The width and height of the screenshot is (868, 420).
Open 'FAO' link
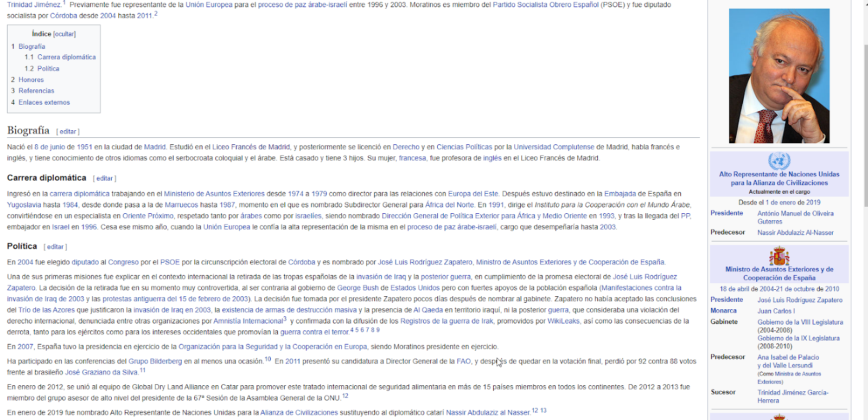point(464,361)
